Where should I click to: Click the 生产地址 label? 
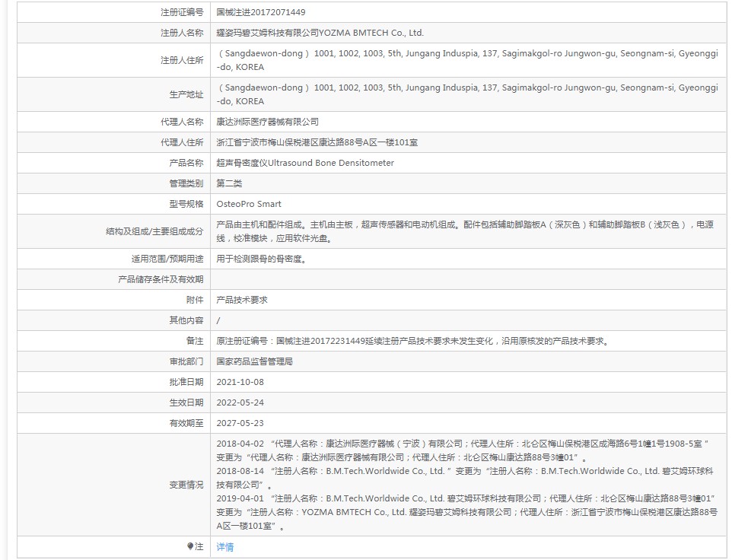click(x=186, y=94)
